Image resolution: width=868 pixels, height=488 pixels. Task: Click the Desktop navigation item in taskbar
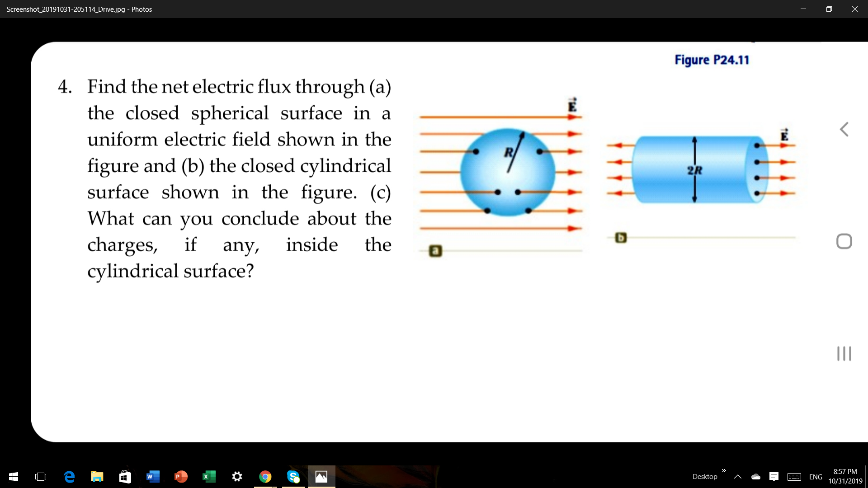coord(704,476)
